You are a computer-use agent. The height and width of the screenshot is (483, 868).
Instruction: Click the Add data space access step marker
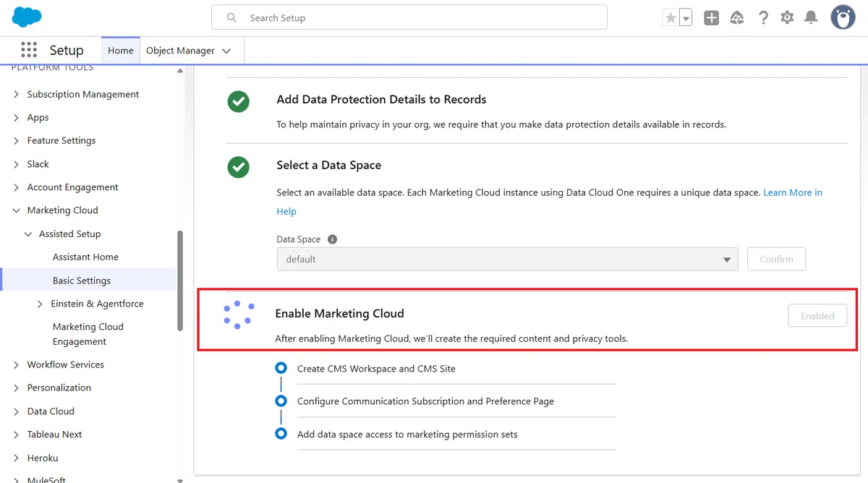pyautogui.click(x=281, y=435)
